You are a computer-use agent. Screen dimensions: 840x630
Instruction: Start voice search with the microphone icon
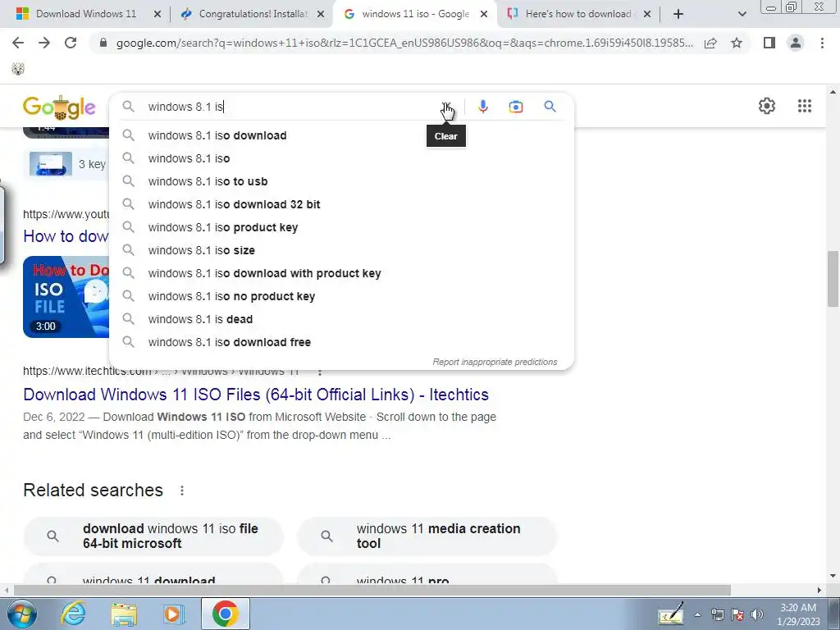point(482,107)
